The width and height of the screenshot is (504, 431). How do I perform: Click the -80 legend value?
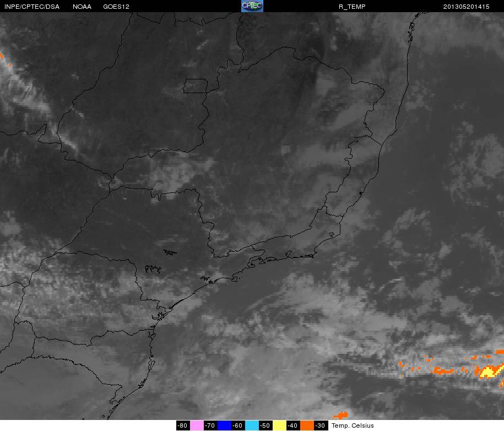pos(183,425)
